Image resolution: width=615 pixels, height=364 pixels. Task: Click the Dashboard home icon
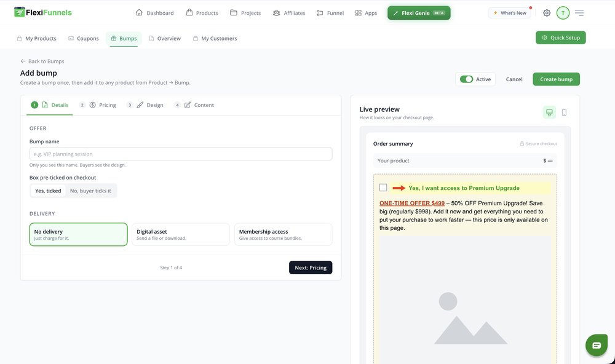[x=139, y=12]
